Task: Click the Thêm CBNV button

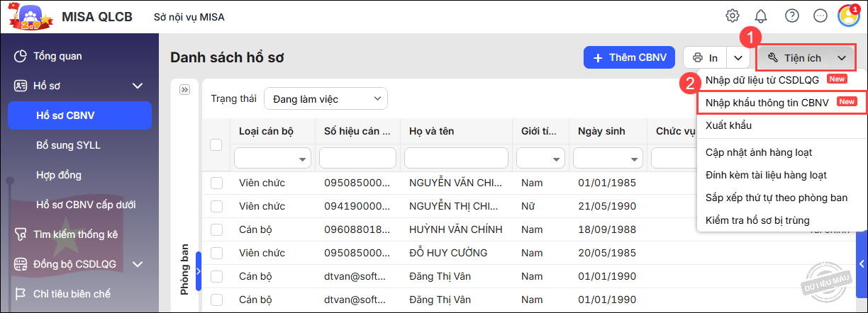Action: 629,57
